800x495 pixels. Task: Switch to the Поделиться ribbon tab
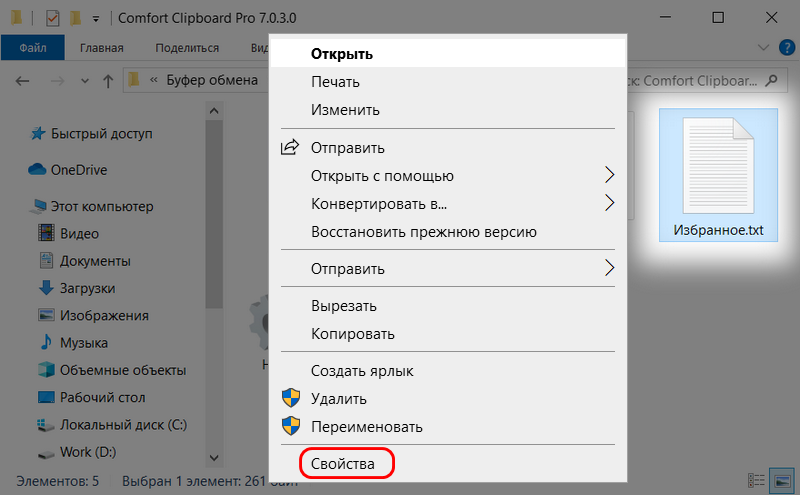[187, 48]
